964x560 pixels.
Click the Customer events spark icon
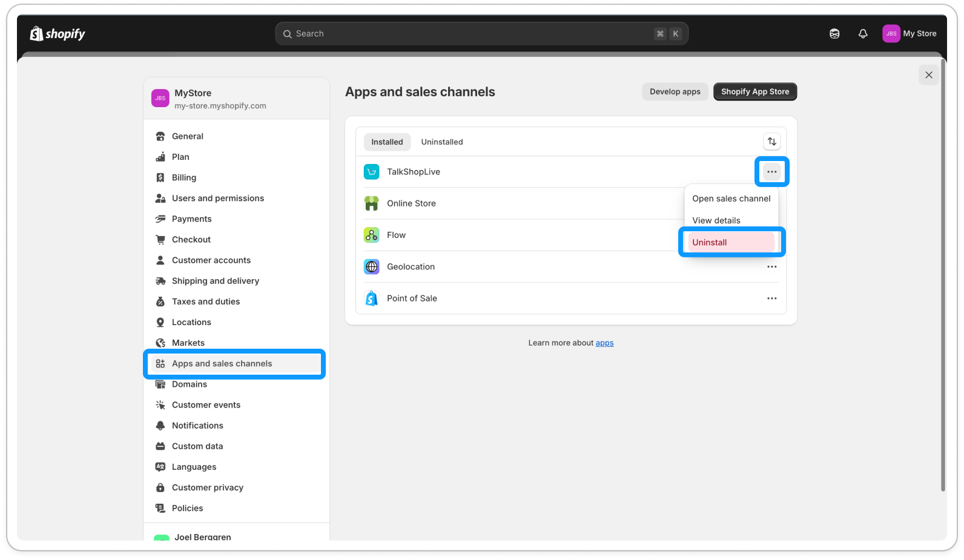click(160, 405)
